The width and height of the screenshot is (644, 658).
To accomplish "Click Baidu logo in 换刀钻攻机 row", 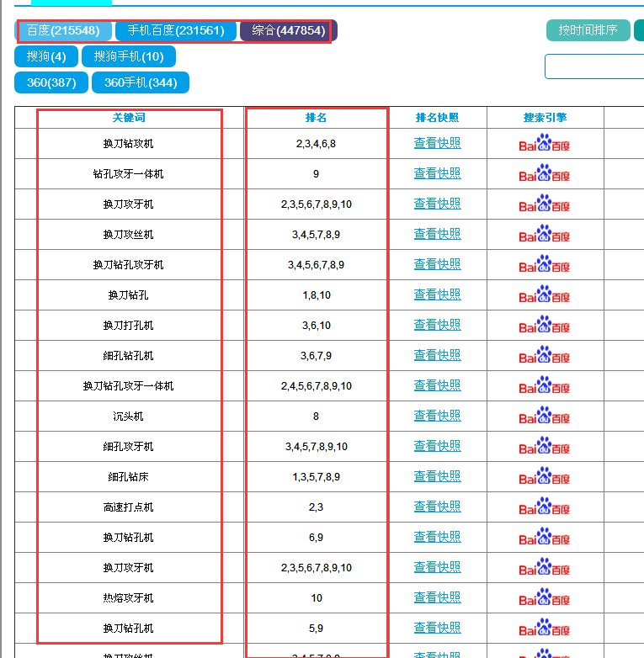I will 545,144.
